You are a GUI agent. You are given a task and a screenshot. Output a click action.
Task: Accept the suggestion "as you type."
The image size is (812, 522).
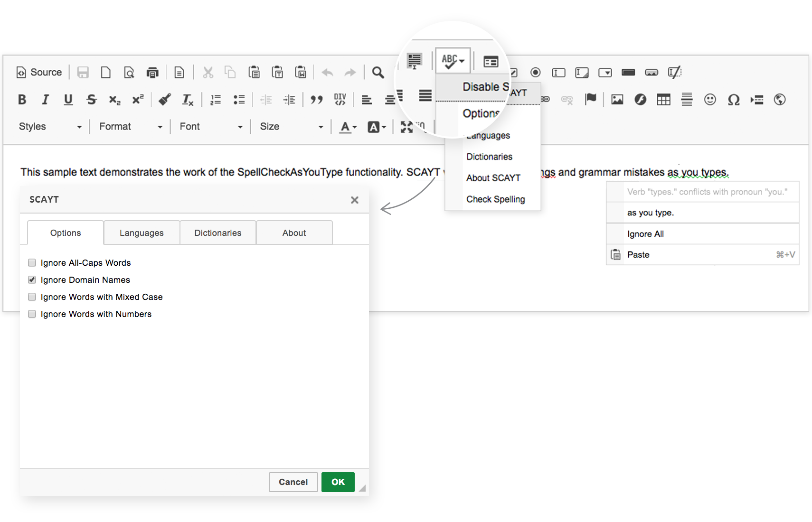point(703,213)
